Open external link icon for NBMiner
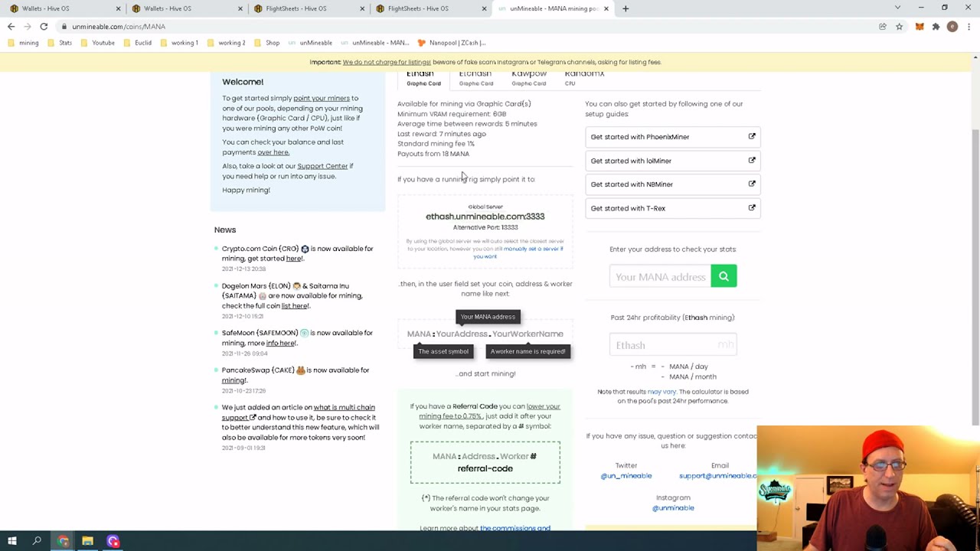This screenshot has height=551, width=980. pyautogui.click(x=752, y=184)
